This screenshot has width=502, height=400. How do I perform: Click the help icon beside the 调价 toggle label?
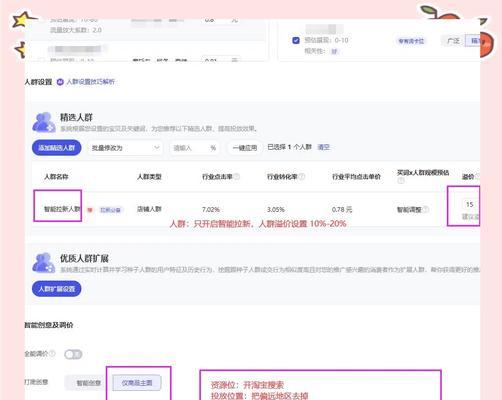click(x=52, y=353)
